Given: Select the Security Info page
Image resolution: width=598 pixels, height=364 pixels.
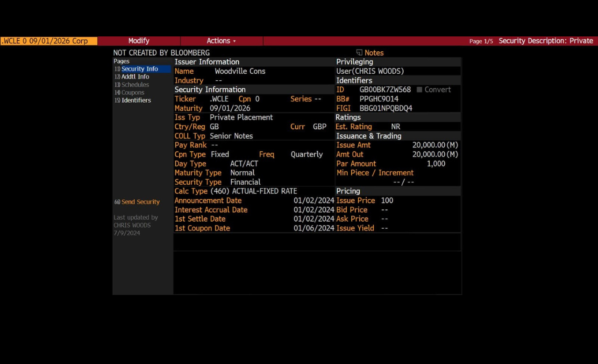Looking at the screenshot, I should click(140, 69).
